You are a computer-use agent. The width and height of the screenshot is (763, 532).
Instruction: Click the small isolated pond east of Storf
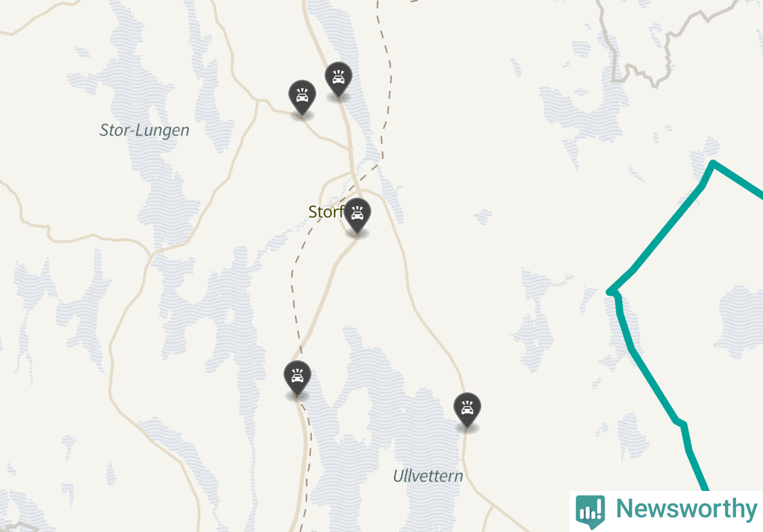pyautogui.click(x=482, y=216)
